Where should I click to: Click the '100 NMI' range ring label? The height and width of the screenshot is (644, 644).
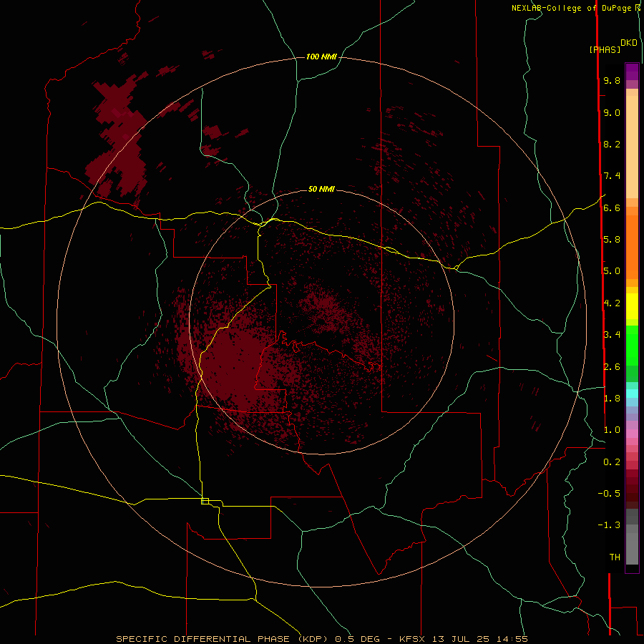(321, 57)
